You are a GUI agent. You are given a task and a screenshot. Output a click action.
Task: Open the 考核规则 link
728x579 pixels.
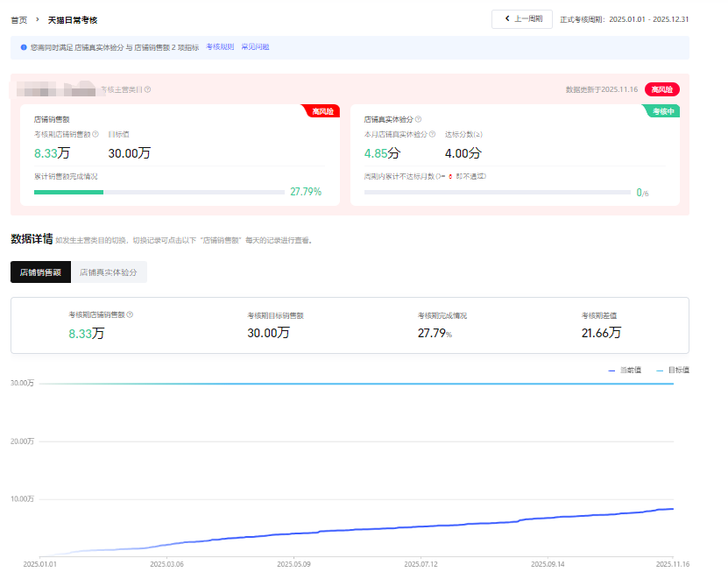(220, 47)
